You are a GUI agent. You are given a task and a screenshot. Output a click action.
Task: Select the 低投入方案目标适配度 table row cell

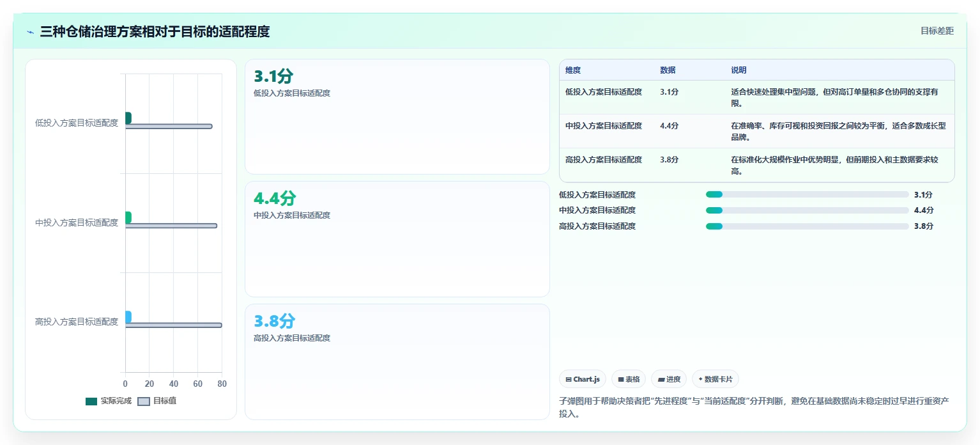(604, 92)
